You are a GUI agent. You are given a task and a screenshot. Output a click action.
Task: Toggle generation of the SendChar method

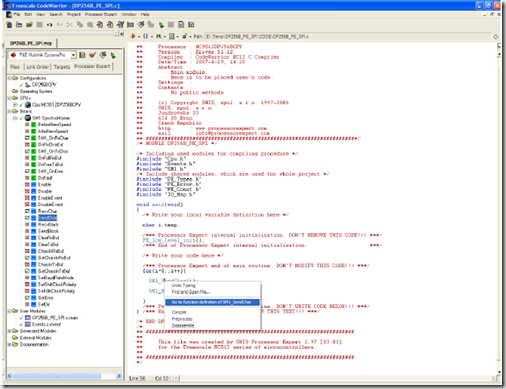point(27,218)
